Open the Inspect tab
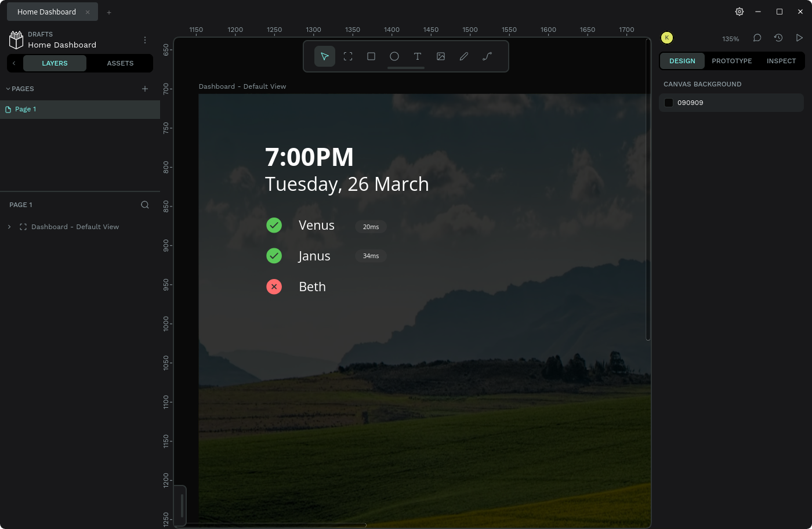This screenshot has height=529, width=812. pos(781,61)
